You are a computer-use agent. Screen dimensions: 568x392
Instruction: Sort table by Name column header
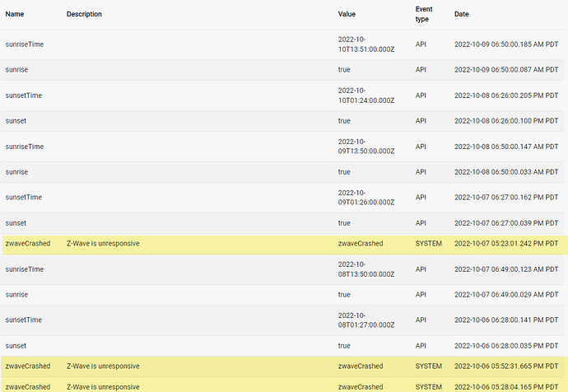point(15,14)
